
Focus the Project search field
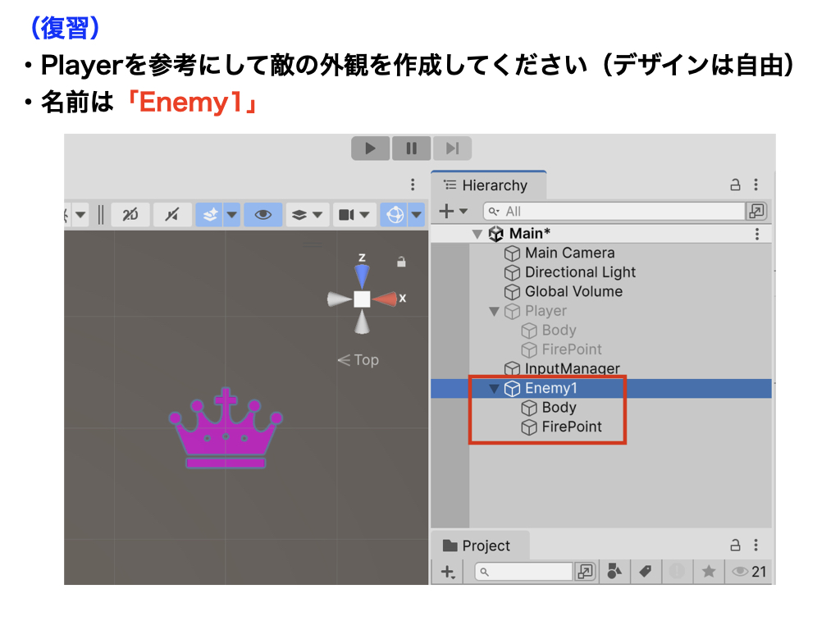524,572
